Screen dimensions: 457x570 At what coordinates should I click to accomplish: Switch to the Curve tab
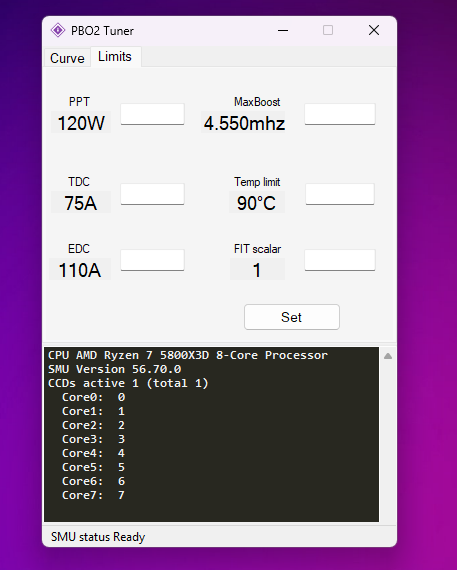click(67, 58)
